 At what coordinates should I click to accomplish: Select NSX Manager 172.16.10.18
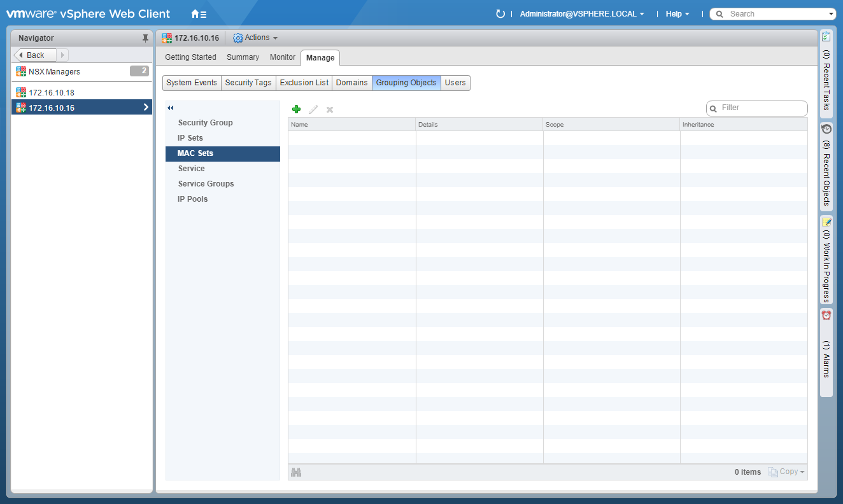point(52,93)
